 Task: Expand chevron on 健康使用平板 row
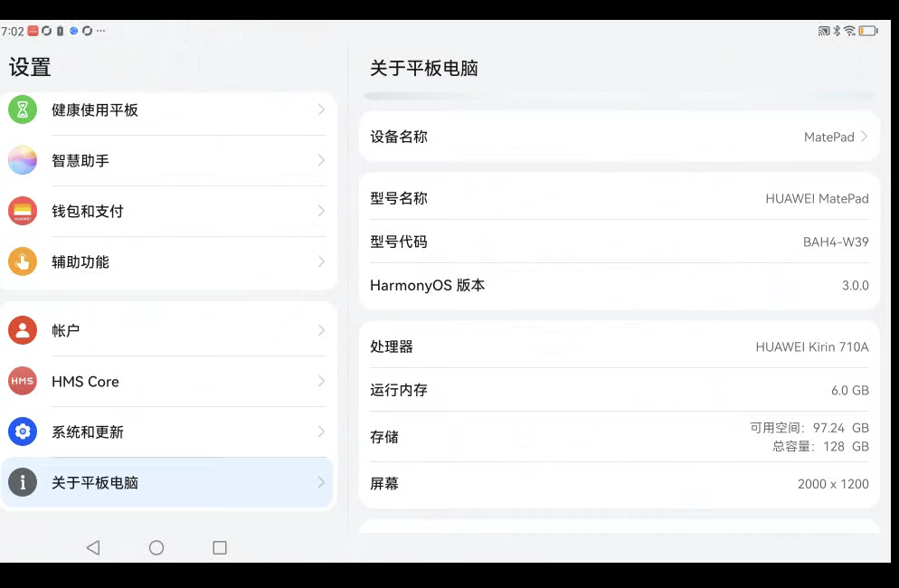click(x=321, y=109)
